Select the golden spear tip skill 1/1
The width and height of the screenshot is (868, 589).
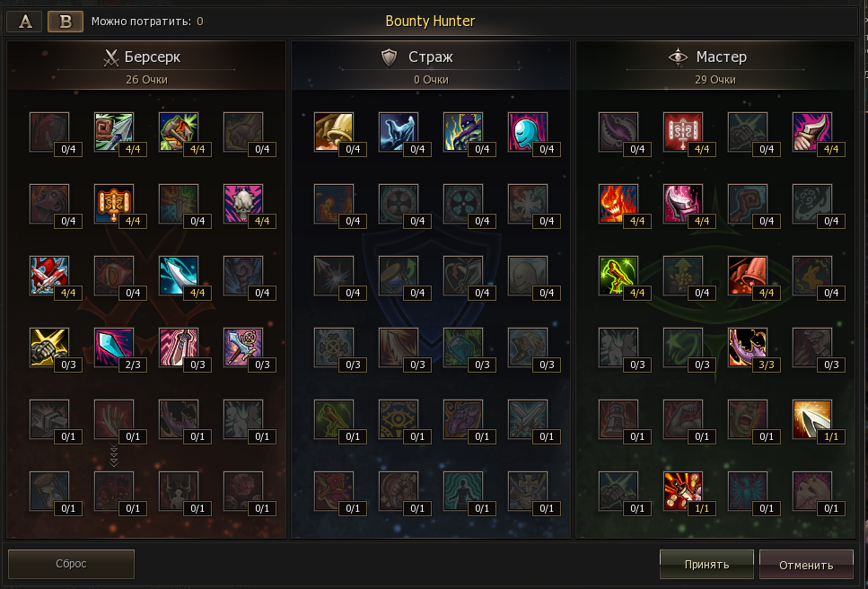pyautogui.click(x=811, y=419)
